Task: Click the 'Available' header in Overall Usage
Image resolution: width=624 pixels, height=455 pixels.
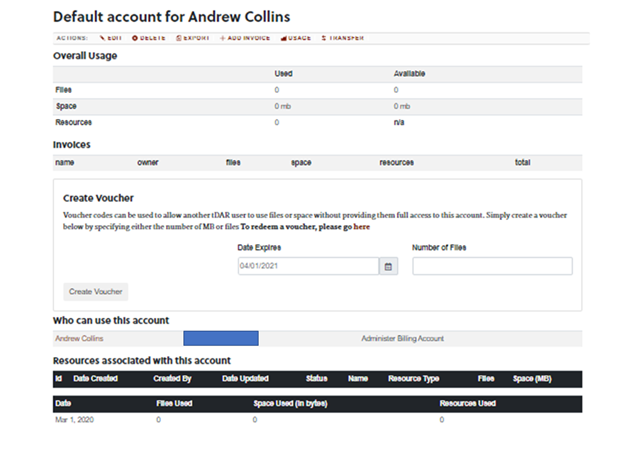Action: tap(410, 74)
